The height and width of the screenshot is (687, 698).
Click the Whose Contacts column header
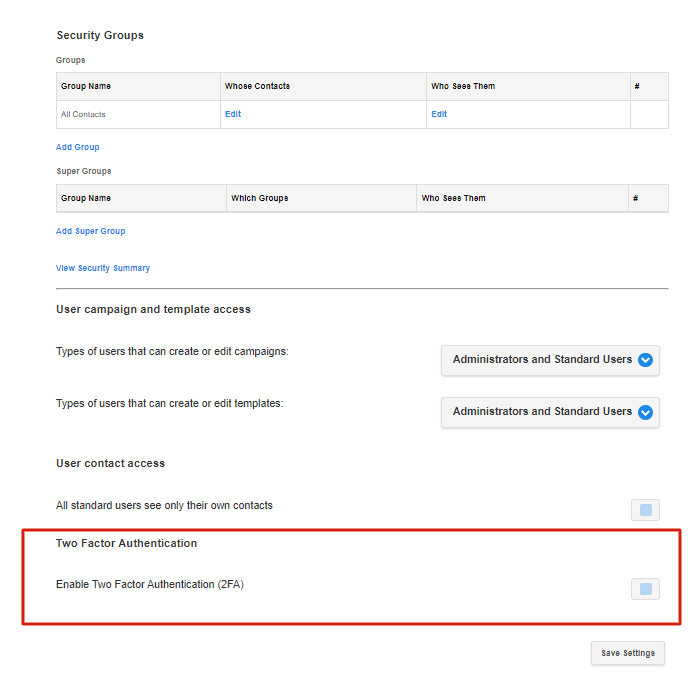click(323, 86)
